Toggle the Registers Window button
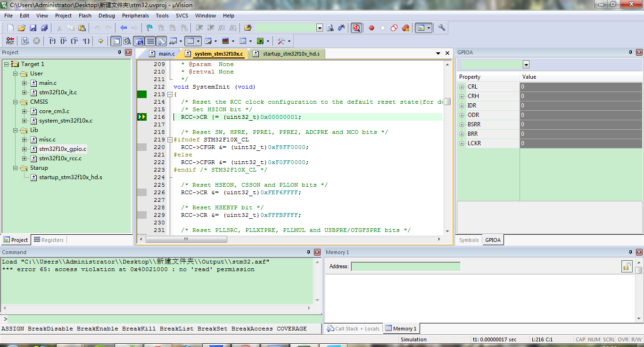 (x=150, y=41)
